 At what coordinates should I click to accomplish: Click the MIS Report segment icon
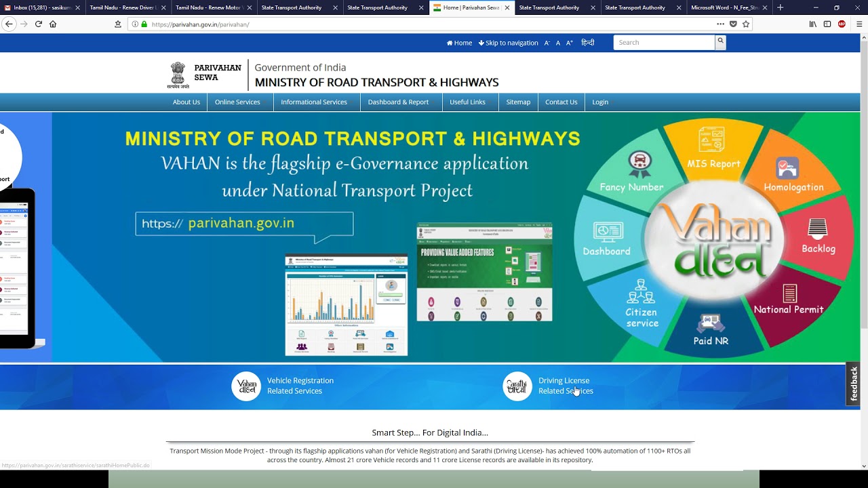pyautogui.click(x=711, y=140)
